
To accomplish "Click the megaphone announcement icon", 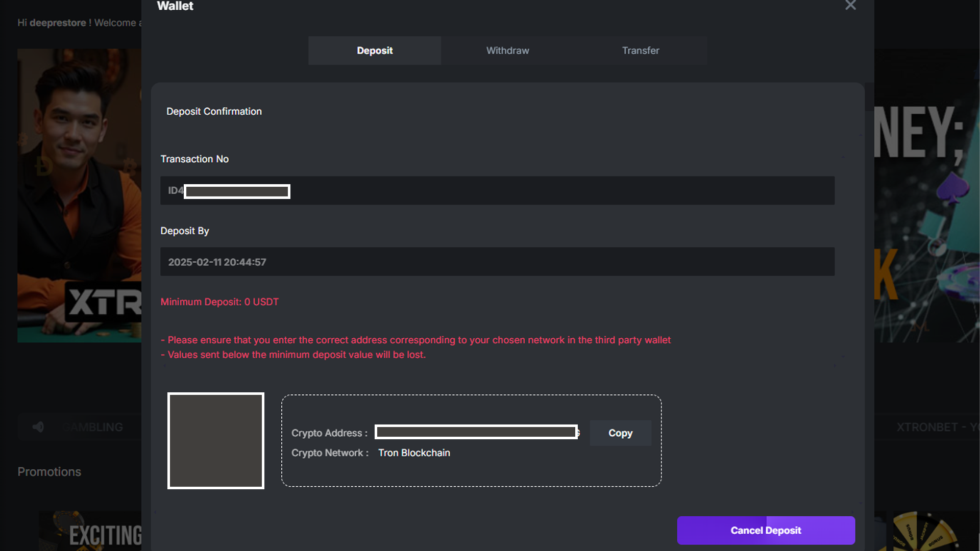I will pos(38,427).
